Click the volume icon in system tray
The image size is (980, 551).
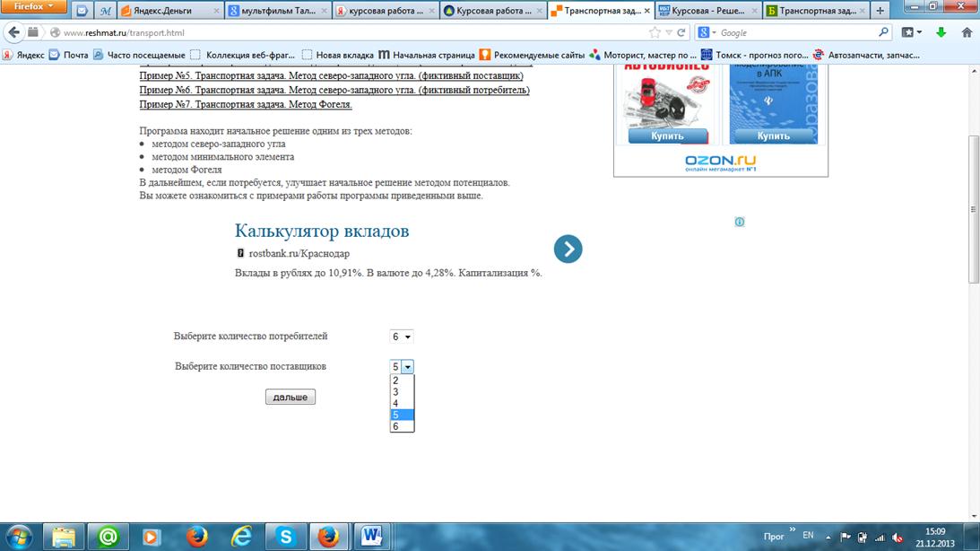point(898,538)
